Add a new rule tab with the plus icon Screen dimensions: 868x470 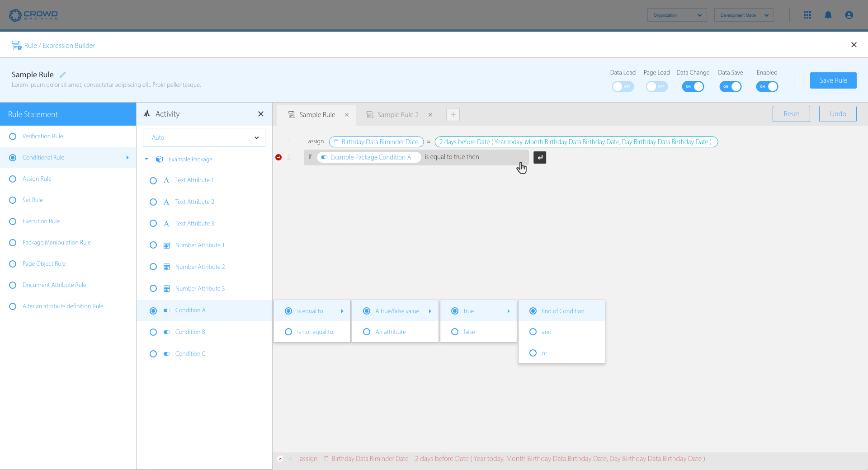(453, 115)
